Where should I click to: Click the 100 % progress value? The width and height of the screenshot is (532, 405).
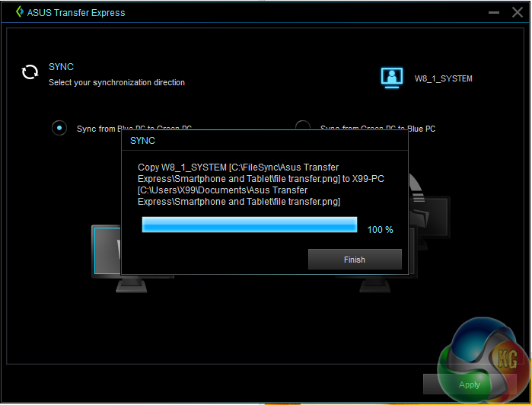[x=380, y=230]
